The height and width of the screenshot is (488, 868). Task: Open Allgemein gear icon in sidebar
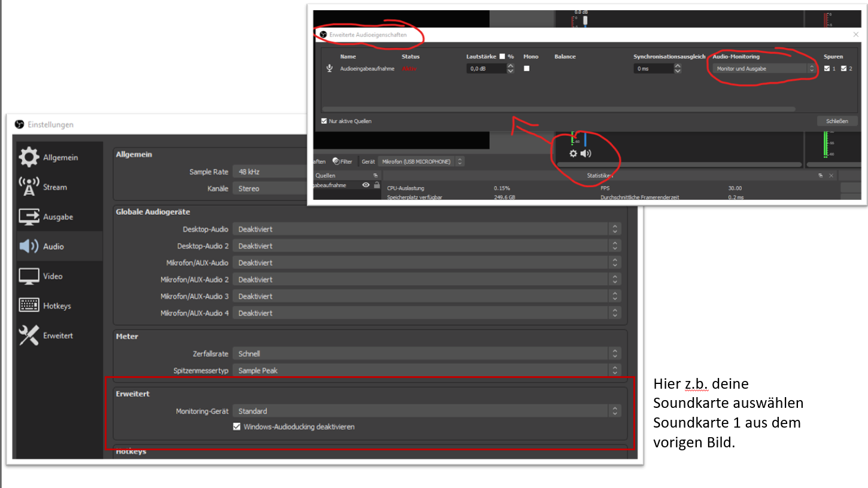point(29,158)
